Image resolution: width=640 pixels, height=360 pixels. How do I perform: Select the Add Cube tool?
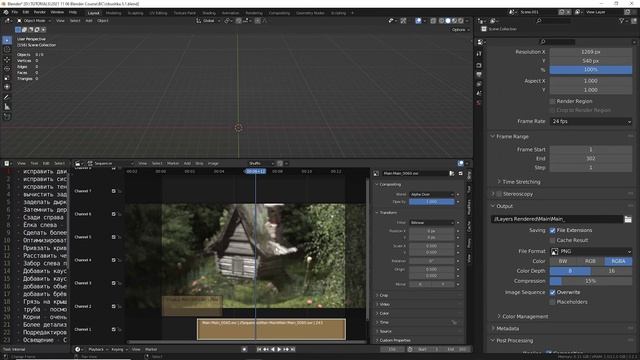7,117
